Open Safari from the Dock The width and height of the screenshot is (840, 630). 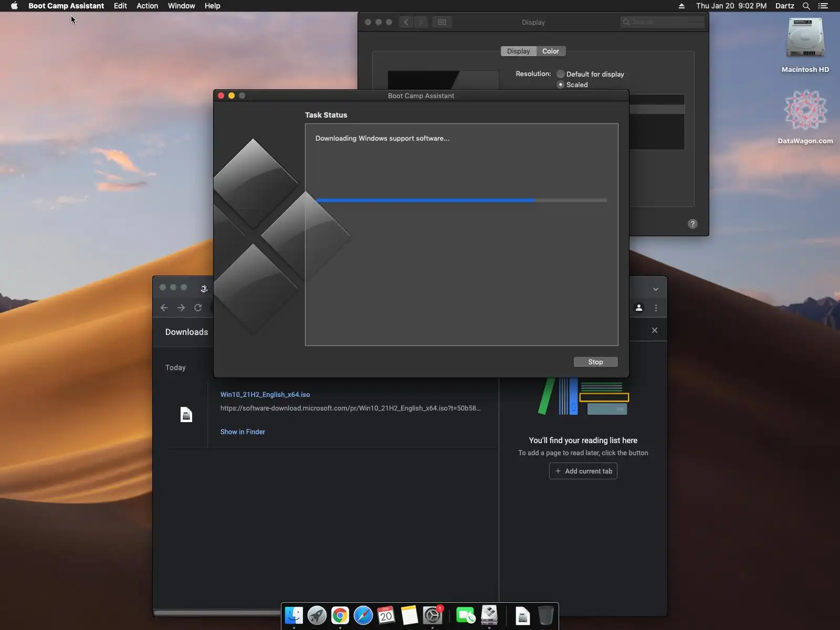pos(363,615)
